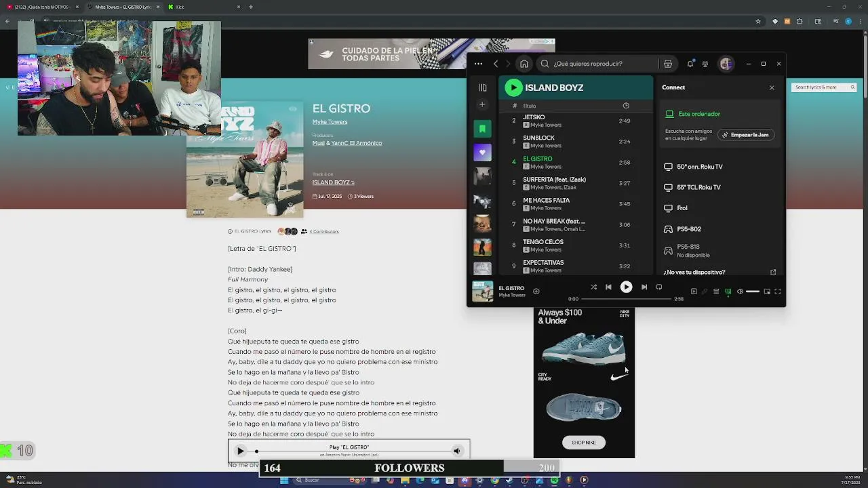Screen dimensions: 868x488
Task: Click Genius search lyrics field
Action: 824,87
